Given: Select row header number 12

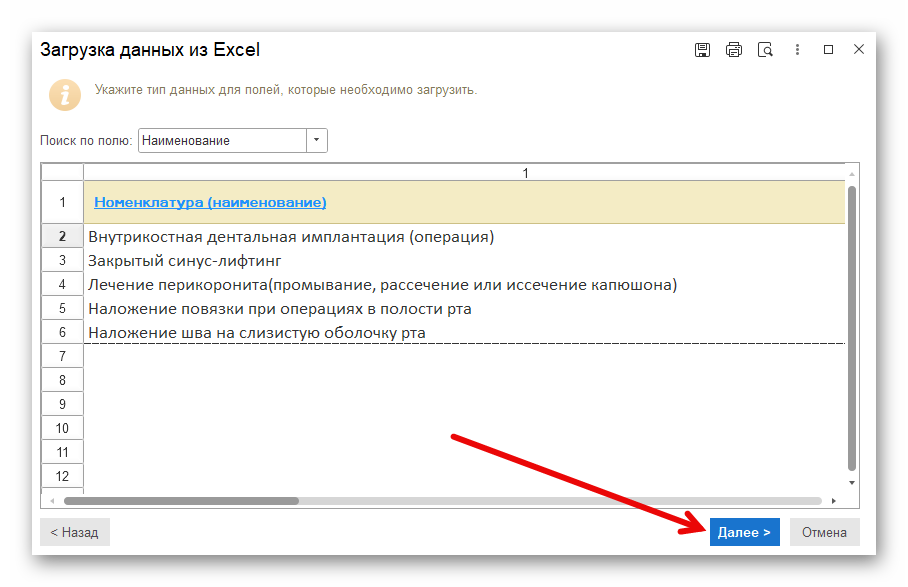Looking at the screenshot, I should 63,476.
